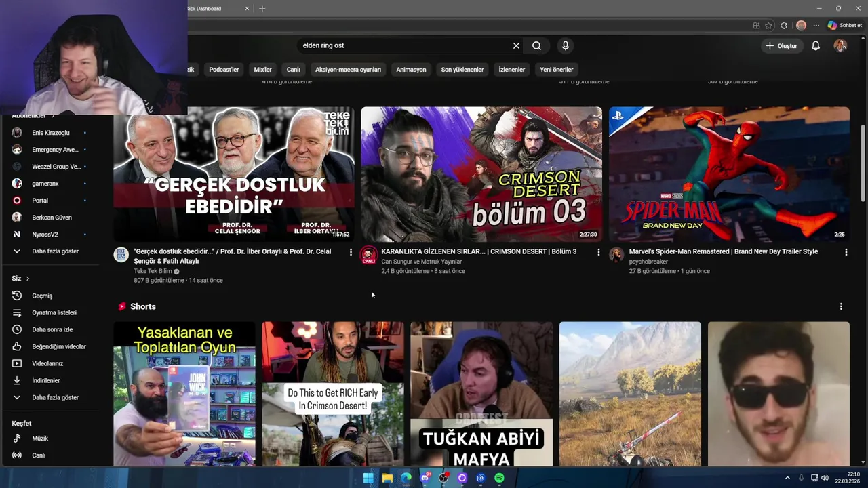Open 'Tuğkan Abiyi Mafya' short
868x488 pixels.
[481, 394]
